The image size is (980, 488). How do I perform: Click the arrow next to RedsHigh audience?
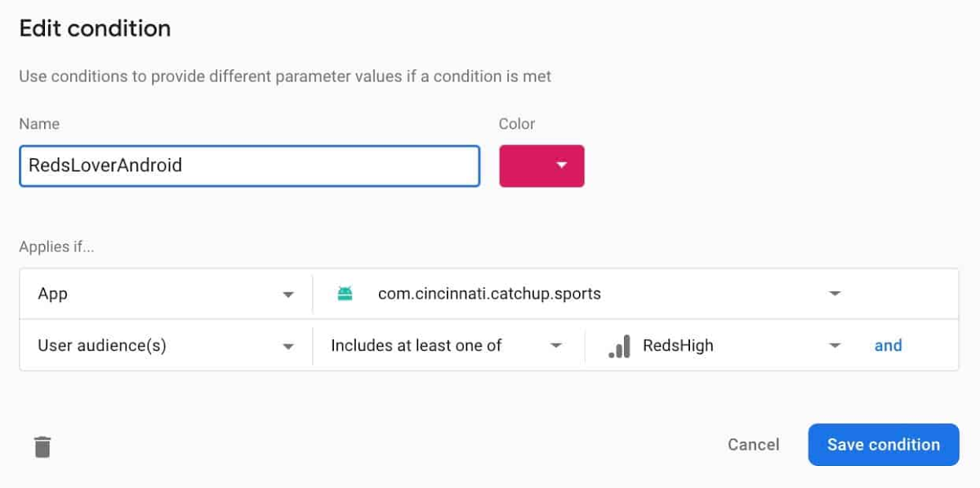(x=835, y=346)
